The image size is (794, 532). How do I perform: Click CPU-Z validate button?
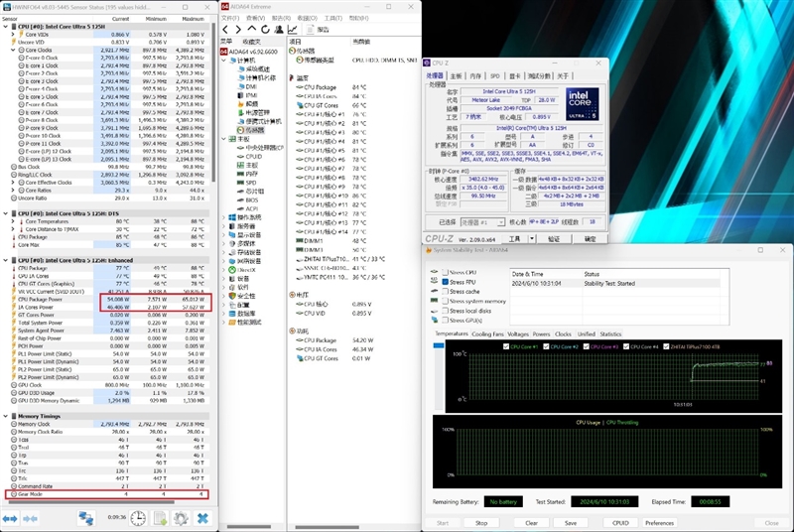[554, 238]
